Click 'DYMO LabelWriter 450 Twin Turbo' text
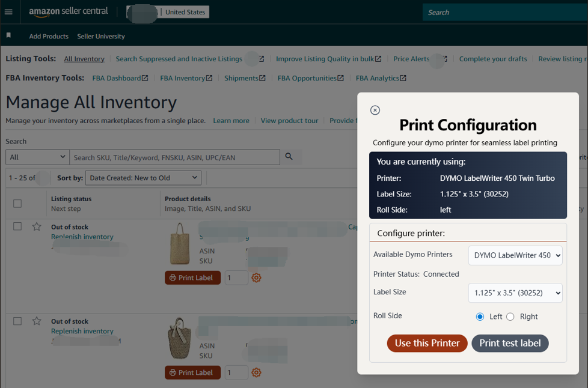The height and width of the screenshot is (388, 588). [497, 178]
